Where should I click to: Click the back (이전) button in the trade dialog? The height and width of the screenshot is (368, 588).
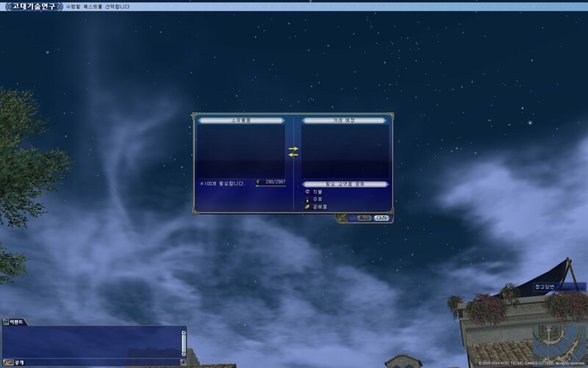(381, 218)
